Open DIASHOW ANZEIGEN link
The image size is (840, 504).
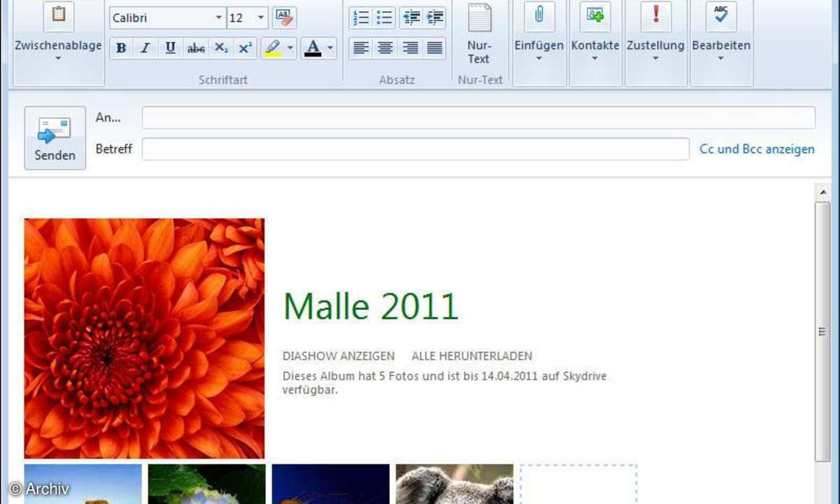pyautogui.click(x=339, y=356)
